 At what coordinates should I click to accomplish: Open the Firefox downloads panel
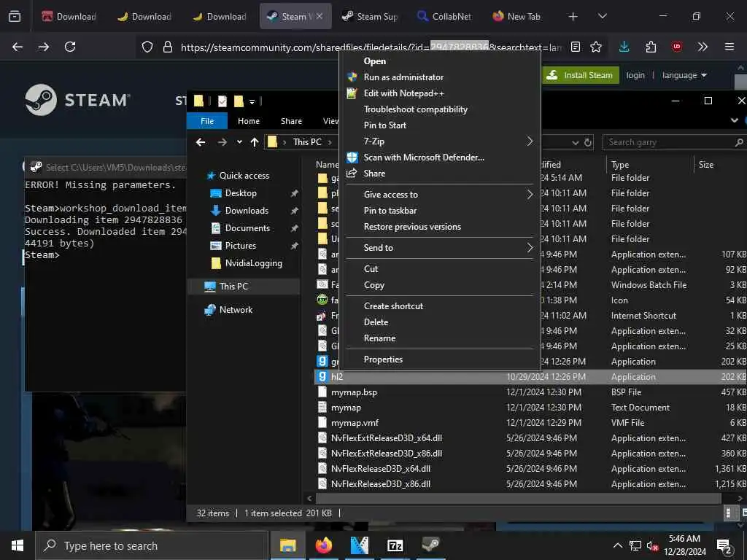(x=624, y=47)
